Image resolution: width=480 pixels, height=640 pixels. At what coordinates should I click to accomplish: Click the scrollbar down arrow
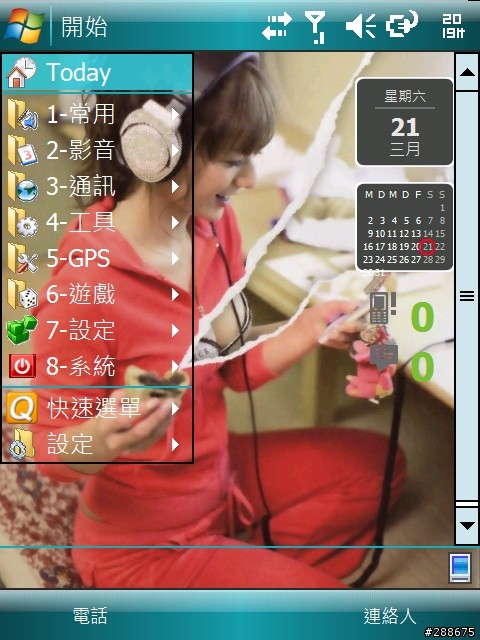[467, 526]
